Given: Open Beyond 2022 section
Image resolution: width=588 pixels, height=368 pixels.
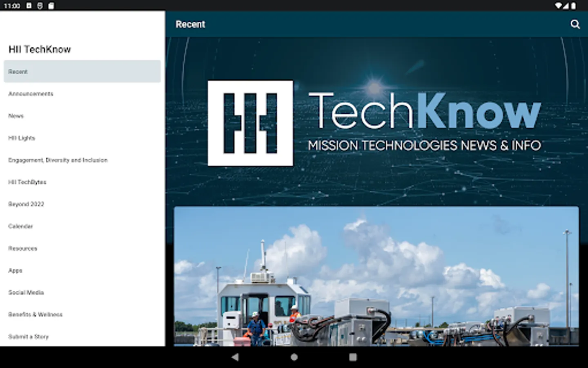Looking at the screenshot, I should click(82, 204).
